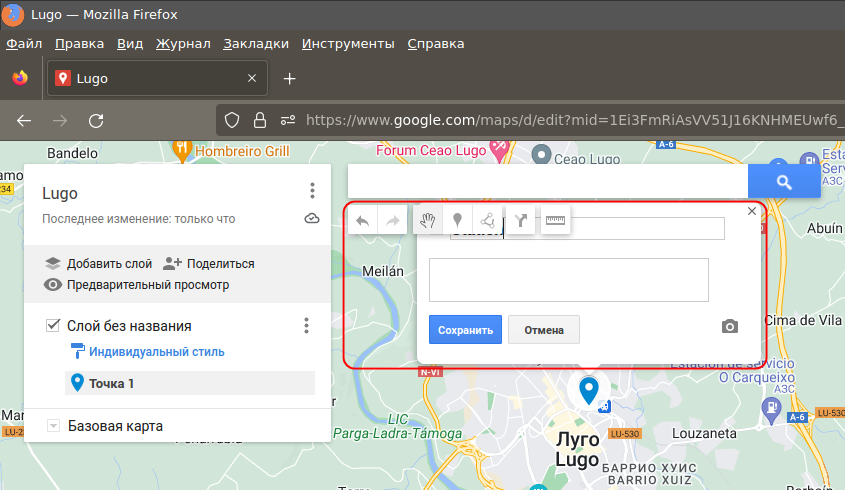845x490 pixels.
Task: Select Точка 1 in the layer list
Action: coord(190,383)
